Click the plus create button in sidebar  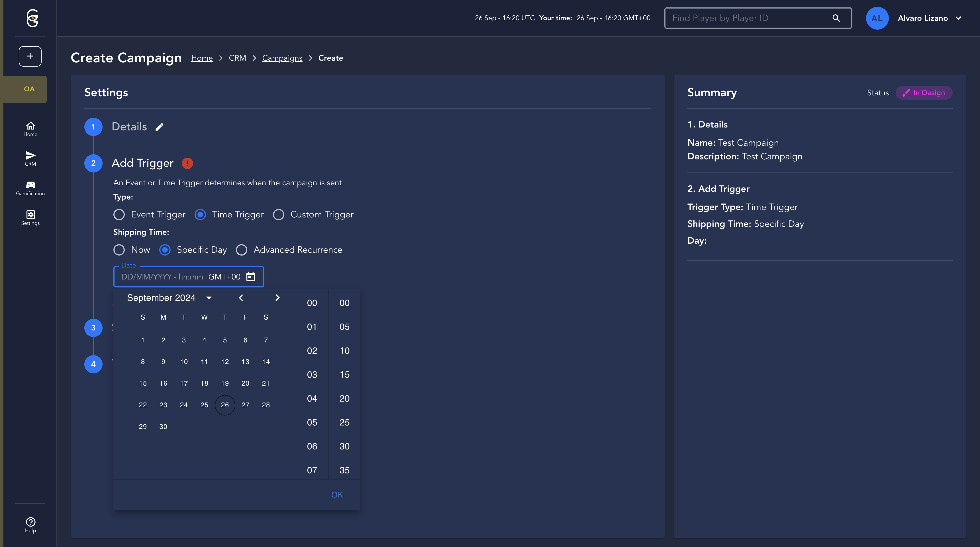(x=30, y=56)
